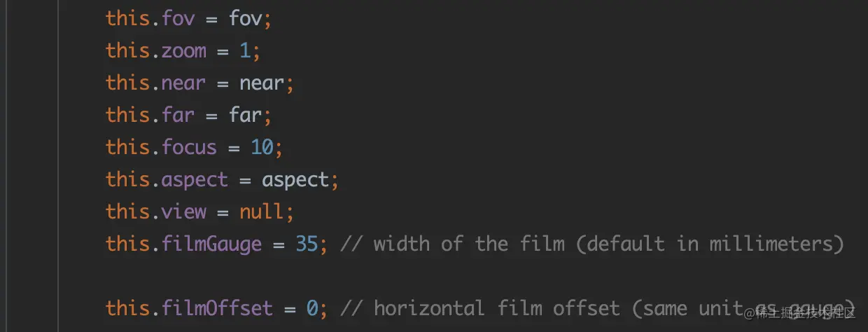The image size is (868, 332).
Task: Click the null keyword in this.view line
Action: [261, 212]
